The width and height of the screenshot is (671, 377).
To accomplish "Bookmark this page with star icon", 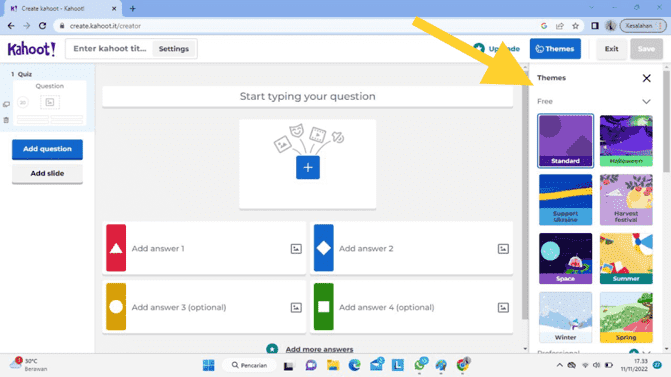I will click(576, 26).
